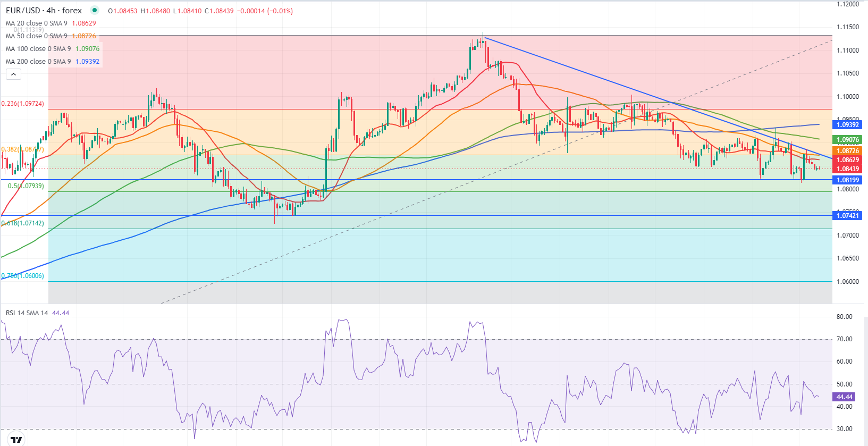Viewport: 868px width, 446px height.
Task: Click the purple 44.44 RSI value label
Action: pyautogui.click(x=844, y=397)
